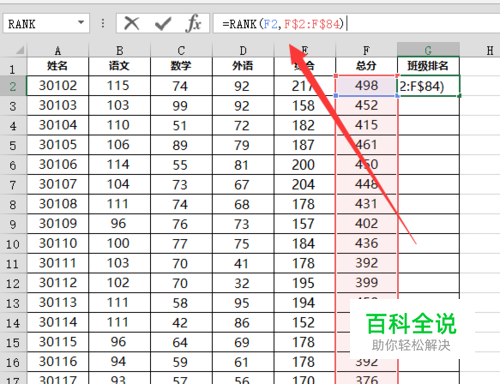Click the header cell 班级排名
Screen dimensions: 500x384
pyautogui.click(x=428, y=66)
